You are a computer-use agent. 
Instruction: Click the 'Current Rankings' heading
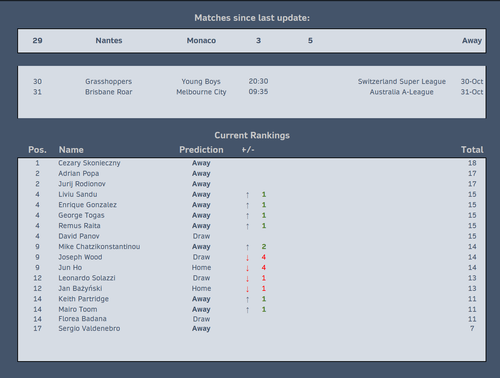point(252,135)
